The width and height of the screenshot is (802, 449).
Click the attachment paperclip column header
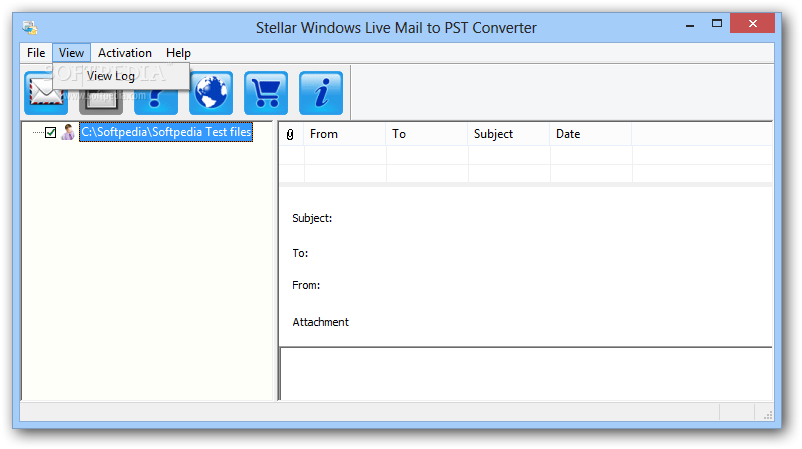[x=290, y=134]
